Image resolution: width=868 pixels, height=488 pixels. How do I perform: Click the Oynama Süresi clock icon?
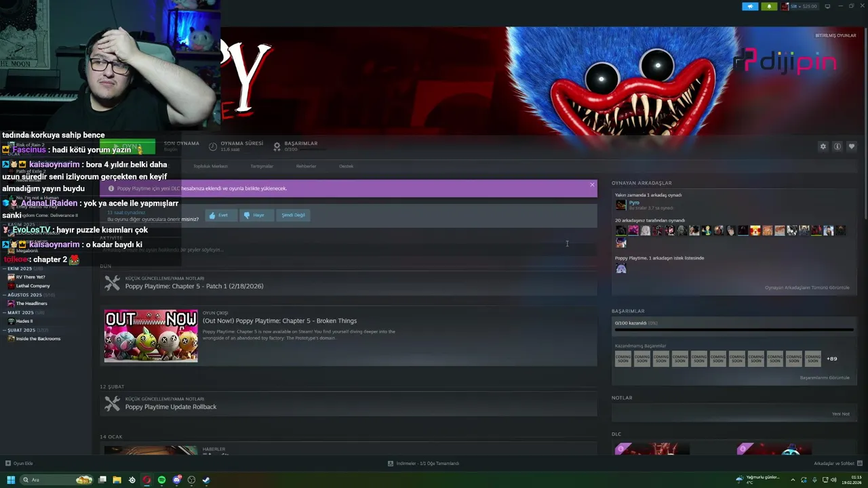[213, 146]
